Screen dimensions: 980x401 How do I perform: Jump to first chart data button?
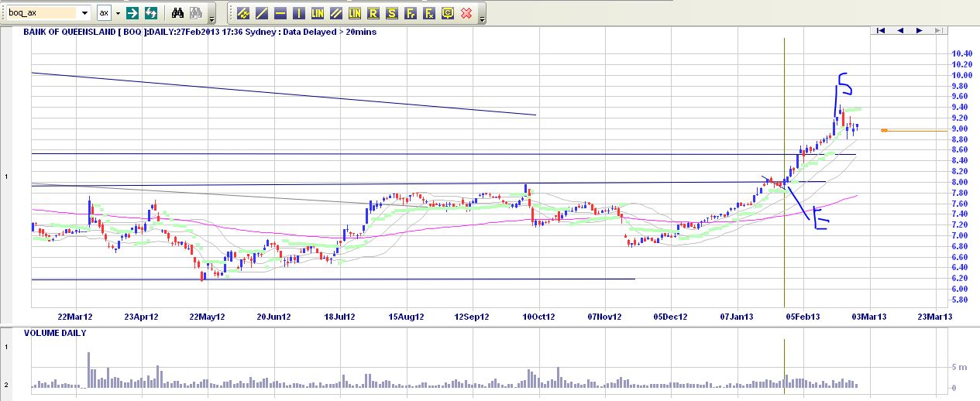pyautogui.click(x=882, y=30)
